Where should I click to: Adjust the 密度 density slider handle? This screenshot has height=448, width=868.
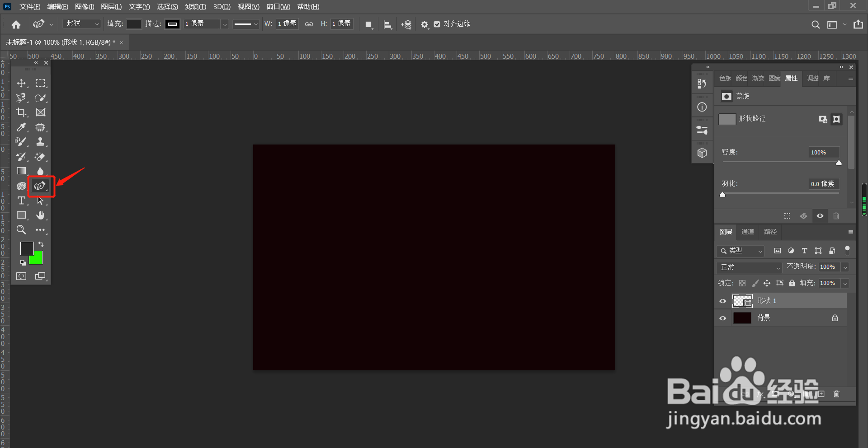(x=839, y=163)
